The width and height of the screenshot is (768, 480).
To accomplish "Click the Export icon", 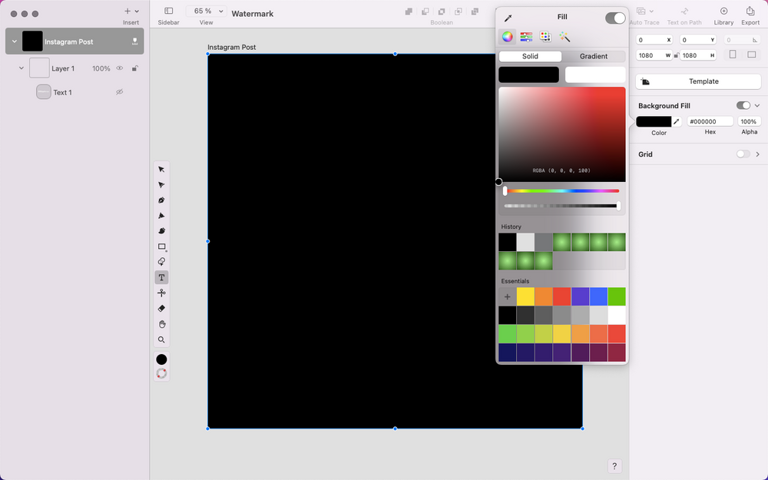I will pyautogui.click(x=750, y=11).
